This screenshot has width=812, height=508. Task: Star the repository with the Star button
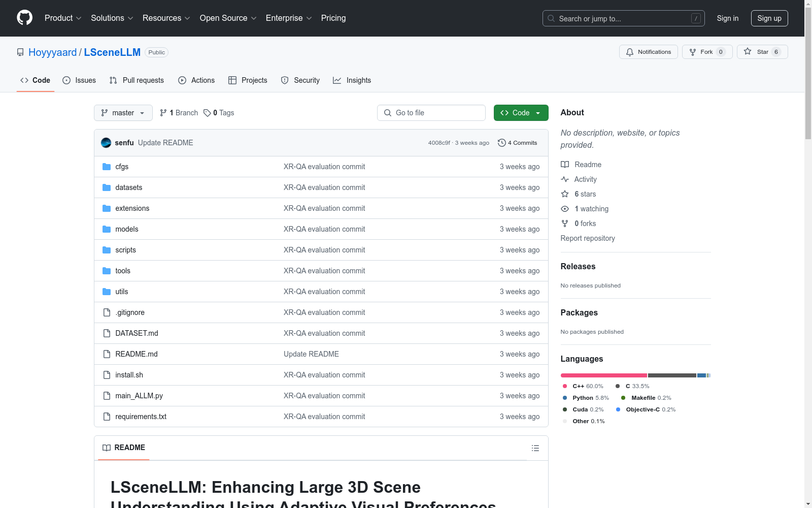coord(762,52)
